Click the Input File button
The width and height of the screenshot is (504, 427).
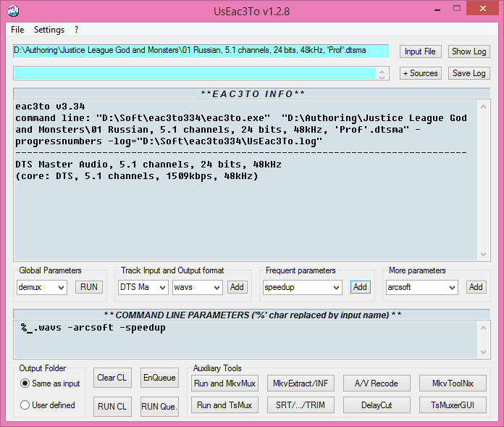(420, 51)
